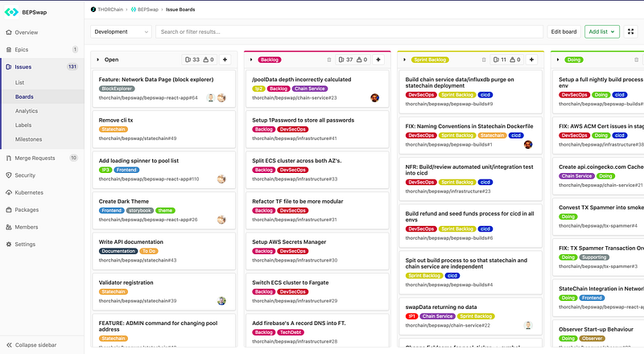Select the Epics sidebar icon

pyautogui.click(x=9, y=50)
